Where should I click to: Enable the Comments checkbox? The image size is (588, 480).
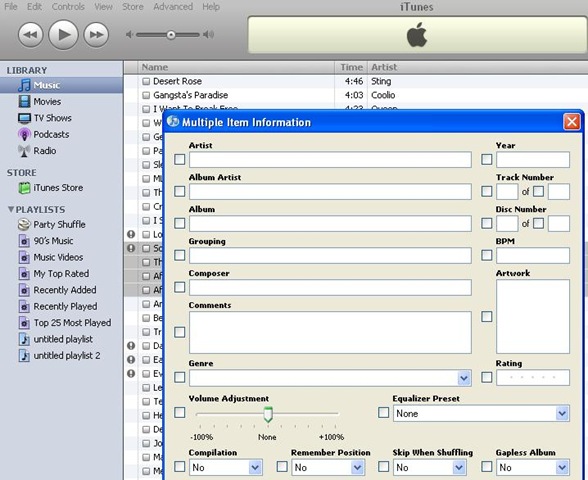click(180, 332)
